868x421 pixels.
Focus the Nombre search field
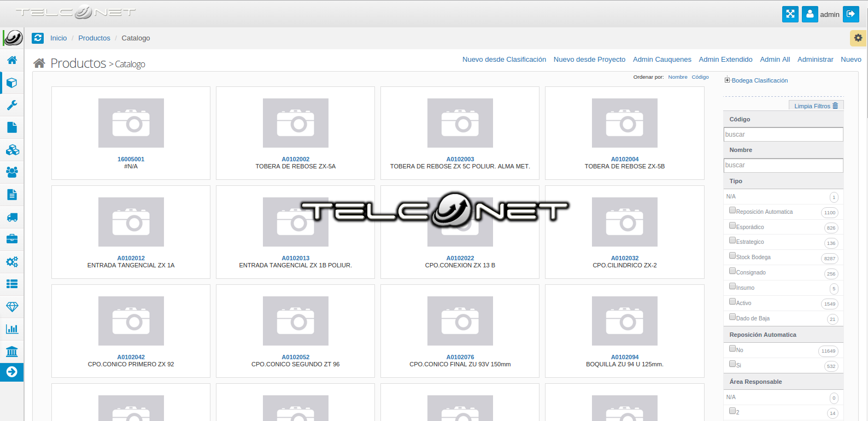pyautogui.click(x=783, y=165)
